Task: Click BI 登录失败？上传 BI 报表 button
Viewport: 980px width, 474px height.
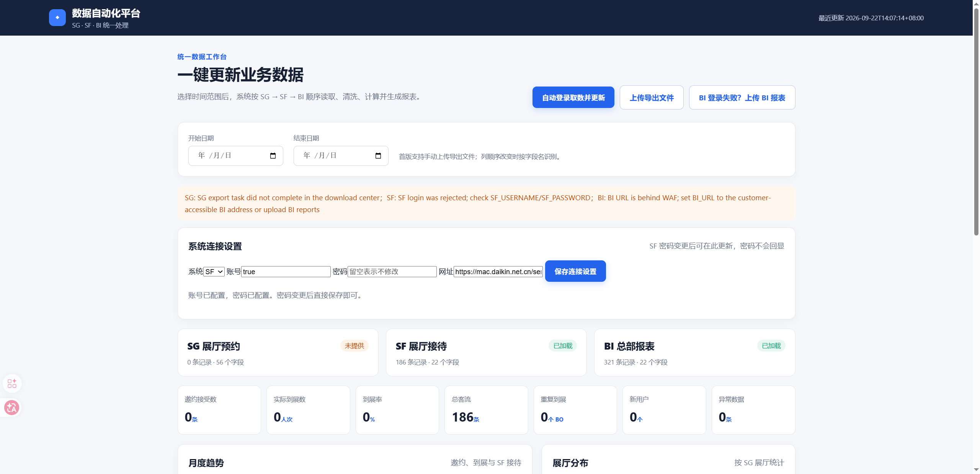Action: tap(742, 98)
